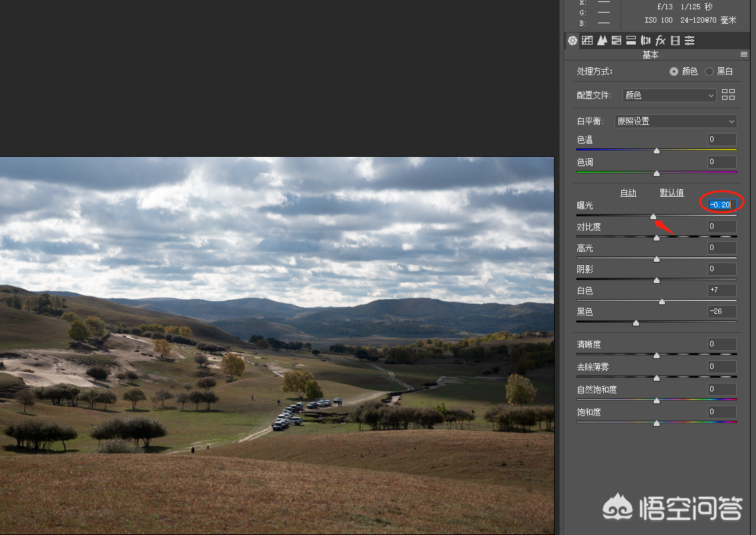The width and height of the screenshot is (756, 535).
Task: Click the 自动 auto tone link
Action: click(x=628, y=193)
